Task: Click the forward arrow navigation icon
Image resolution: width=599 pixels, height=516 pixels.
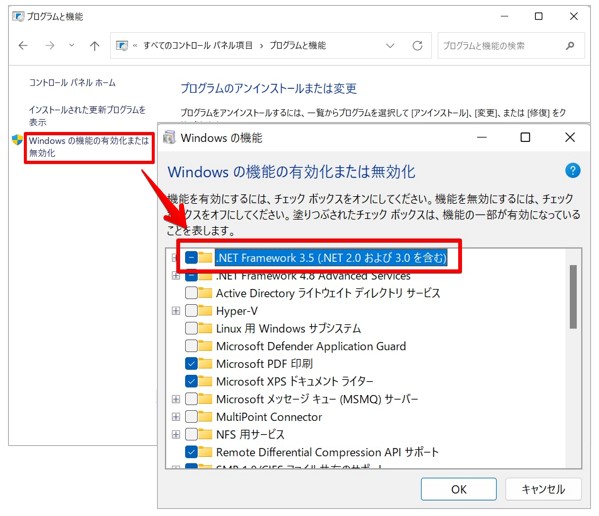Action: tap(50, 46)
